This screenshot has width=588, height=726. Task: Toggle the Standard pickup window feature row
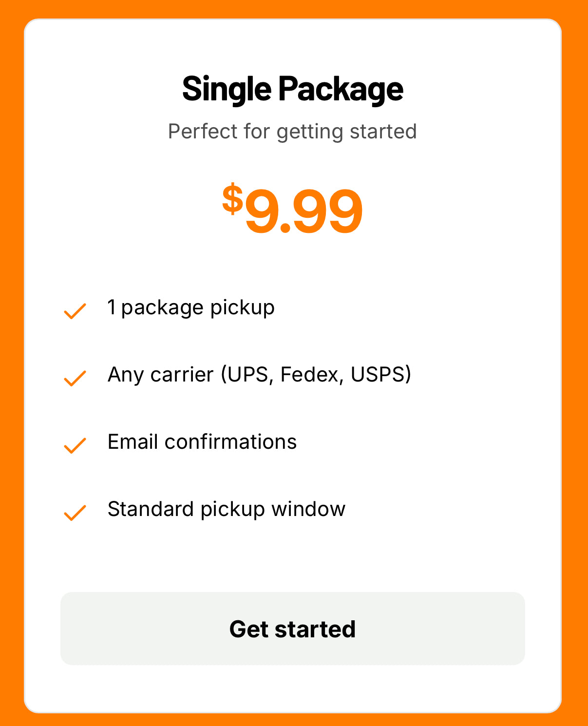tap(226, 509)
